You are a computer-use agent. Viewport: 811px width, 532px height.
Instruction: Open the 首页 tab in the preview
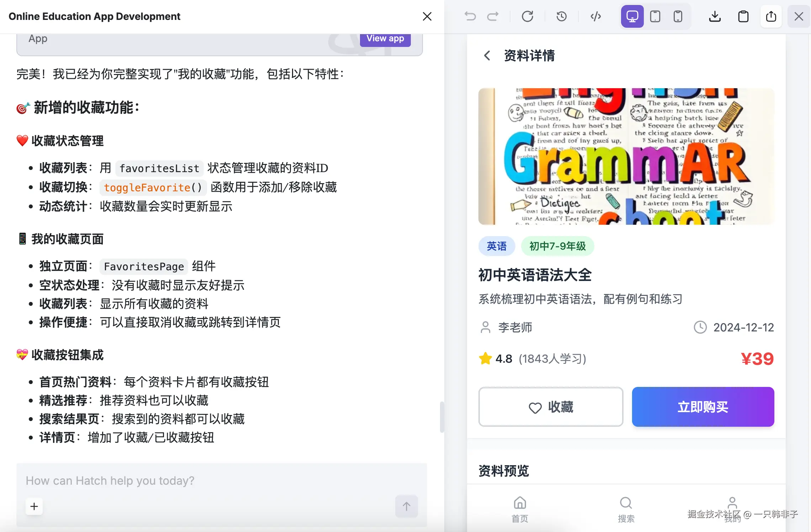pos(520,509)
